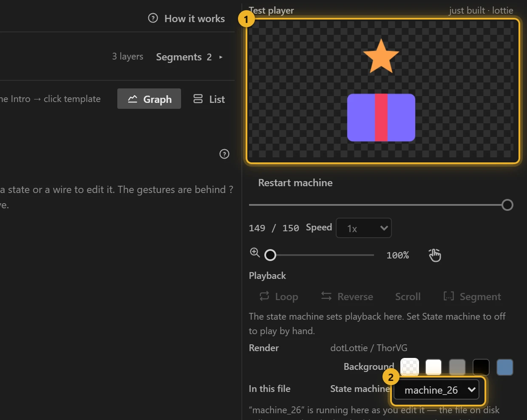Click the 'dotLottie / ThorVG' render text
Viewport: 527px width, 420px height.
369,348
